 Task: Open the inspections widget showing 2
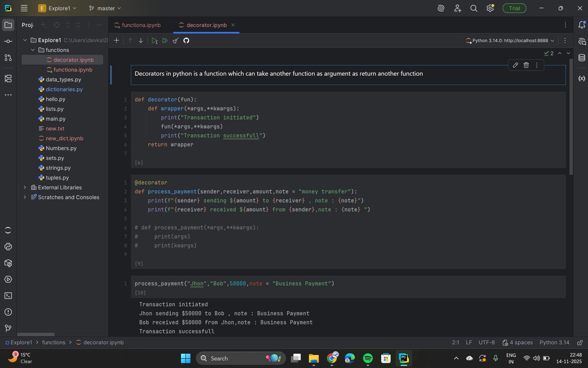[x=548, y=53]
